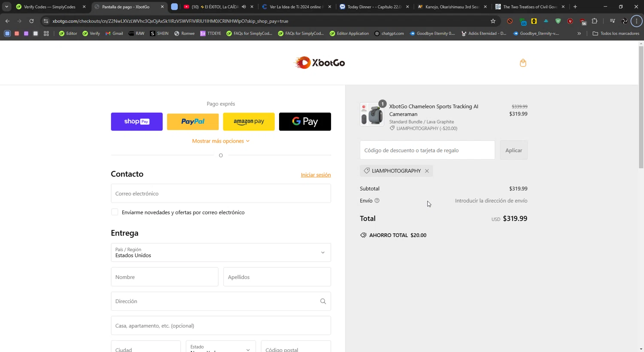Screen dimensions: 644x352
Task: Open the Gmail bookmark
Action: pyautogui.click(x=114, y=33)
